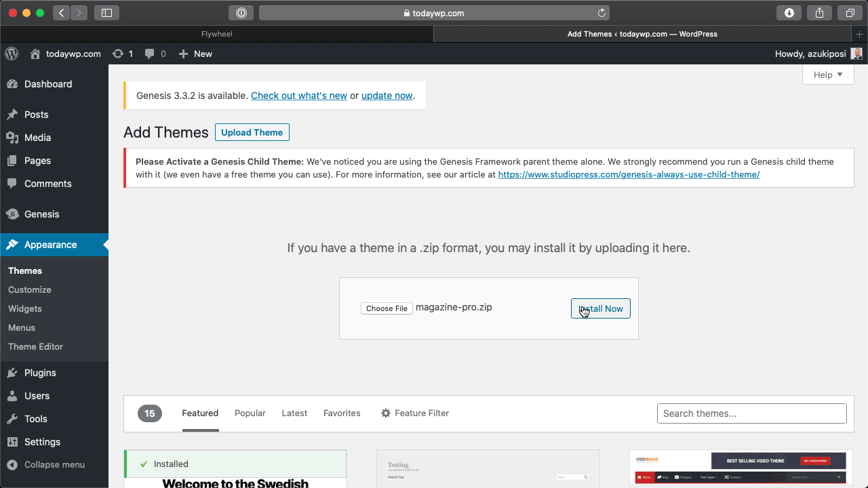
Task: Switch to the Featured themes tab
Action: click(x=200, y=413)
